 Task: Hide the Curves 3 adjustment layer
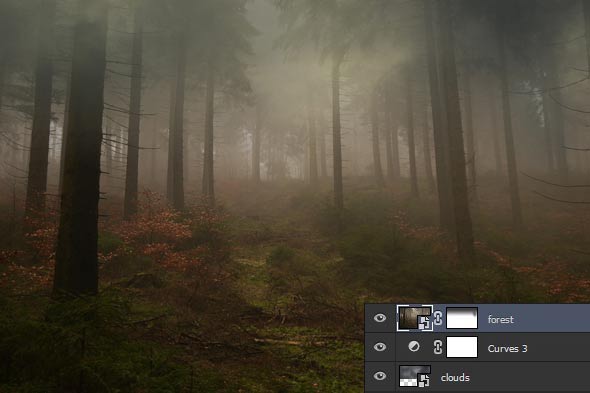[x=380, y=347]
